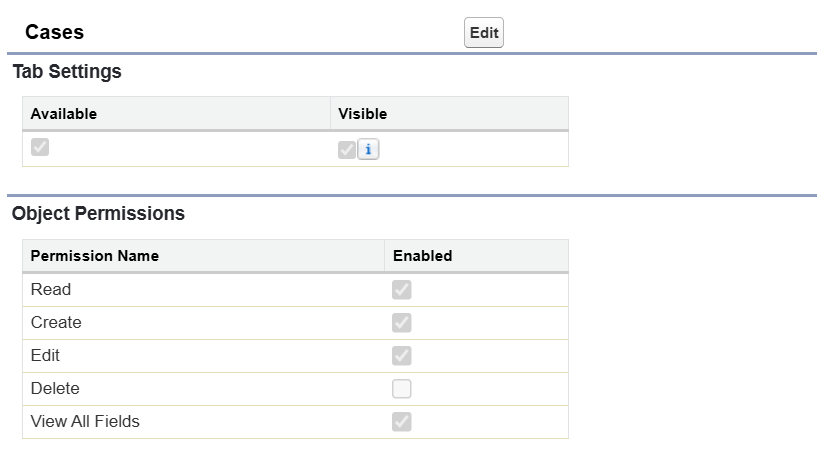Screen dimensions: 817x457
Task: Click the Object Permissions heading
Action: point(98,213)
